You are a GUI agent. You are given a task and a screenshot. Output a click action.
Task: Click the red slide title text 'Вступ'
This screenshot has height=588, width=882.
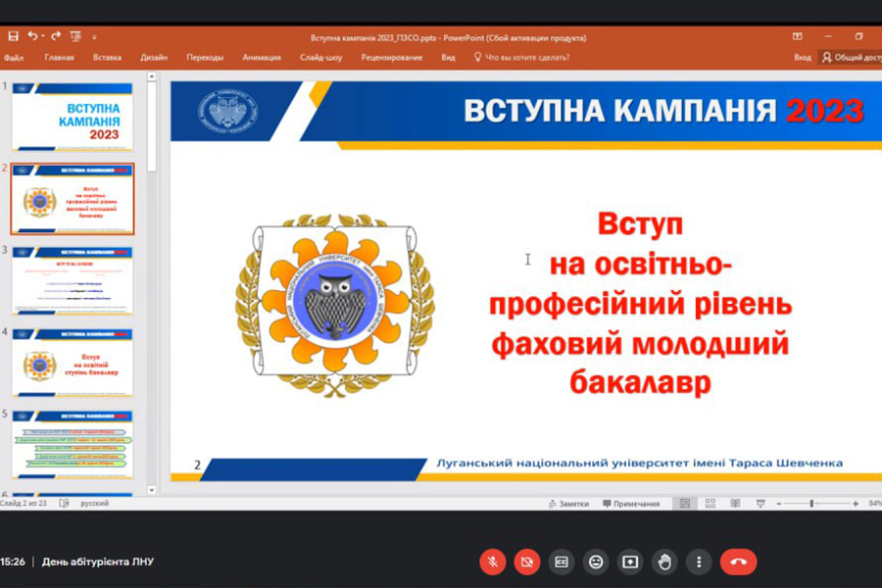[640, 224]
